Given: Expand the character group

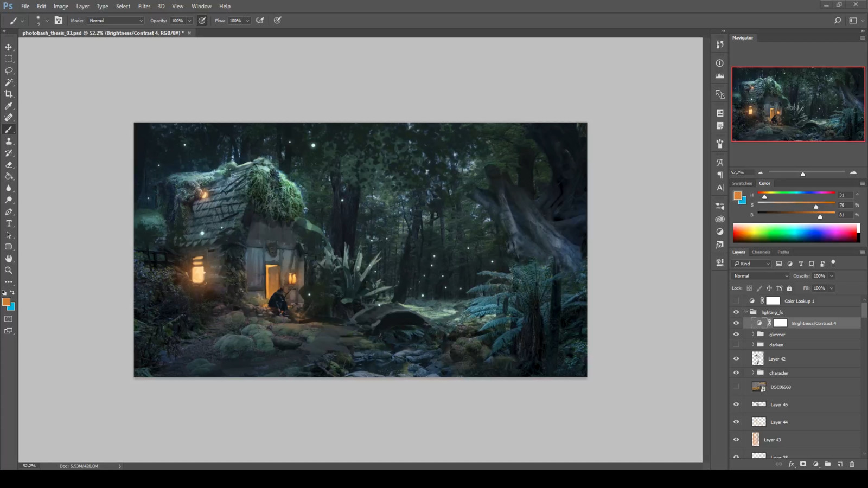Looking at the screenshot, I should click(753, 373).
